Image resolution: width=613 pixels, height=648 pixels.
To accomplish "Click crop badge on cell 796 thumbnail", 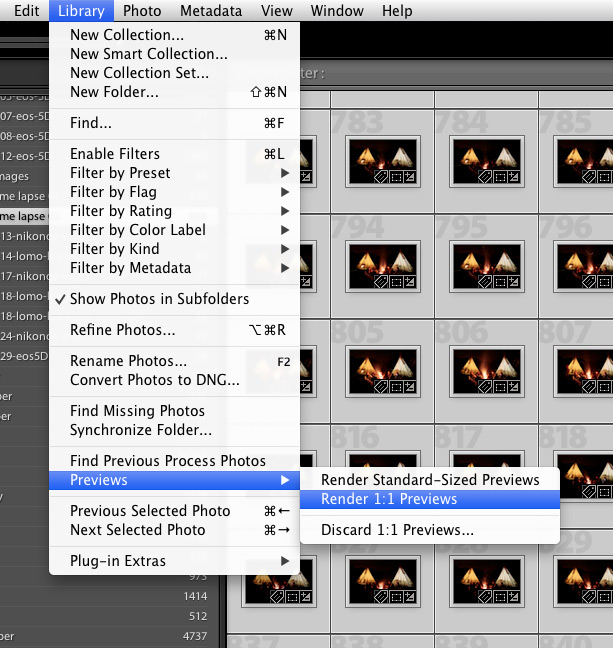I will pyautogui.click(x=605, y=283).
